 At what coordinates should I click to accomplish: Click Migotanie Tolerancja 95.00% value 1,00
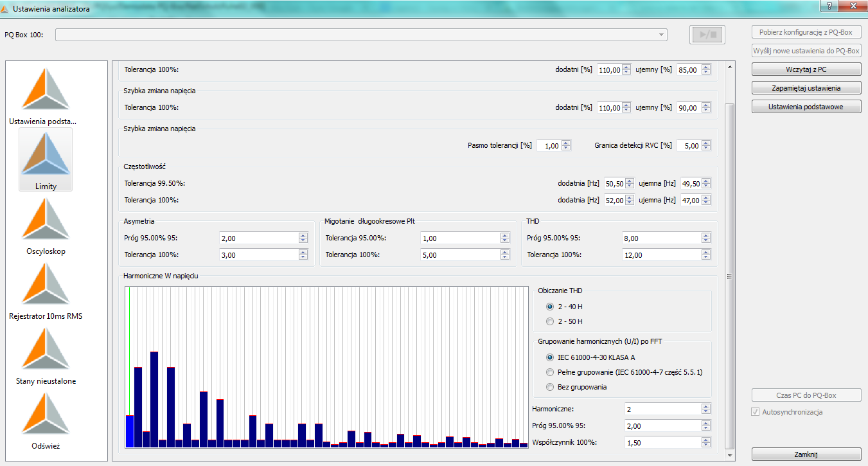coord(460,238)
